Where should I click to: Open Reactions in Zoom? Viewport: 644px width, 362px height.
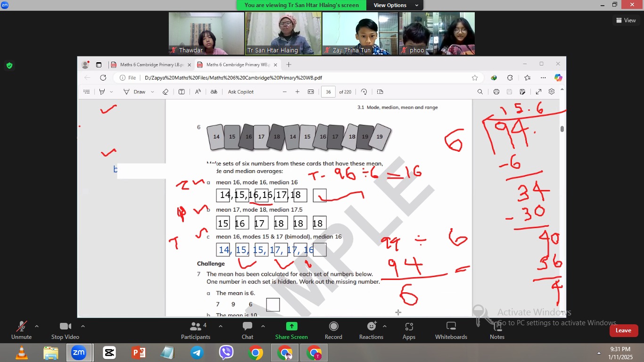pyautogui.click(x=372, y=330)
